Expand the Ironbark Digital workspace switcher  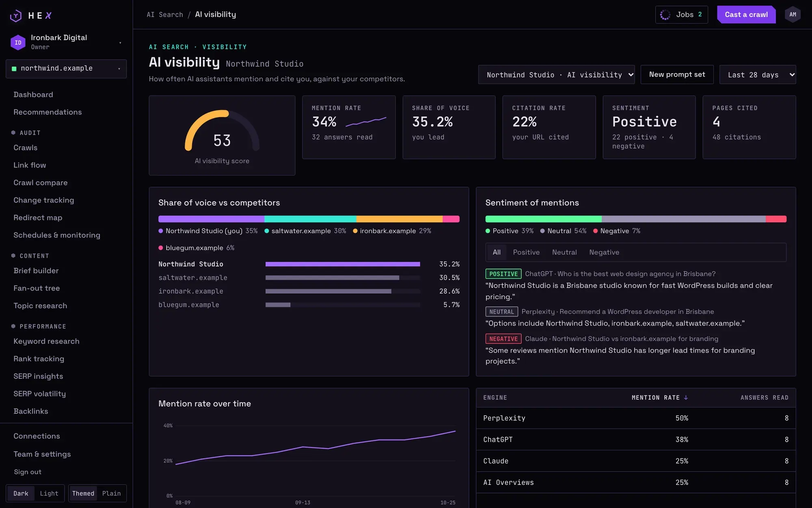[66, 42]
